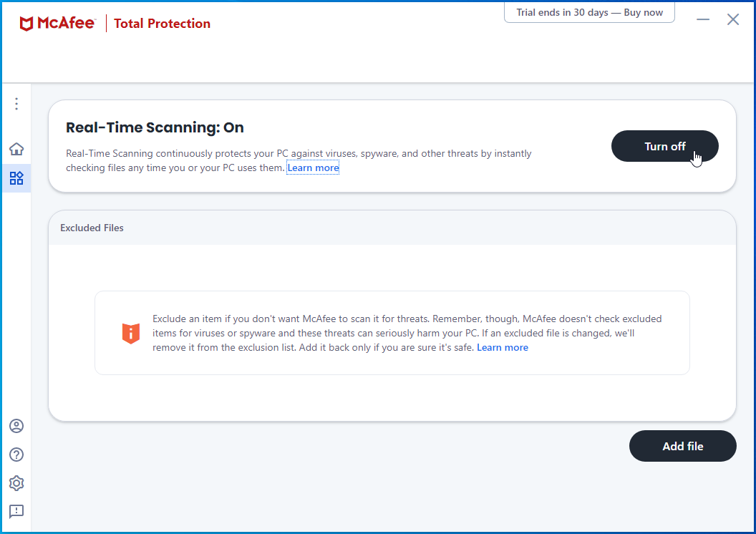Open the Settings gear icon
756x534 pixels.
pos(16,483)
